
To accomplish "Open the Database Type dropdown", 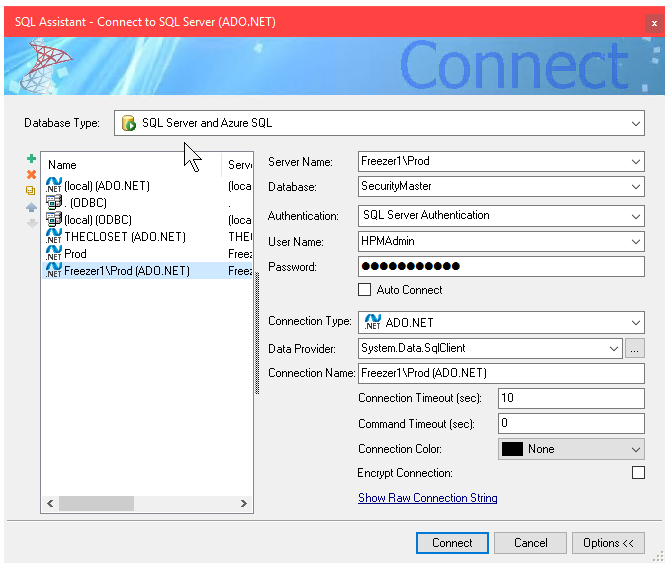I will pos(636,124).
